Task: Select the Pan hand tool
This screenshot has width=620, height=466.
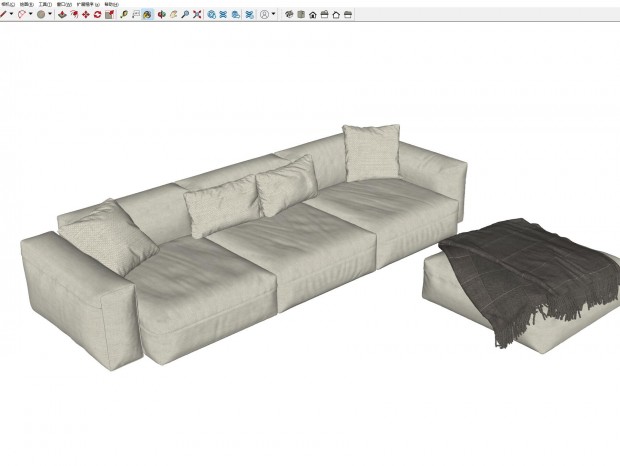Action: pos(173,15)
